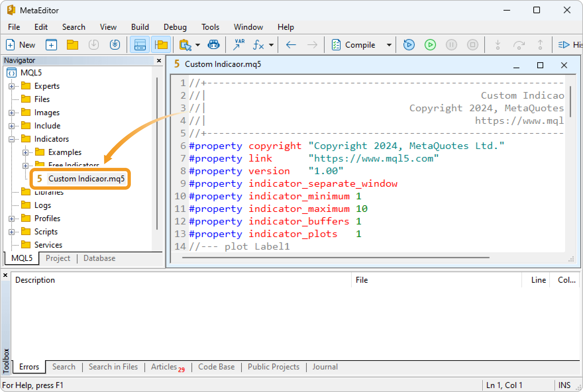The height and width of the screenshot is (392, 583).
Task: Collapse the Indicators folder
Action: pyautogui.click(x=12, y=139)
